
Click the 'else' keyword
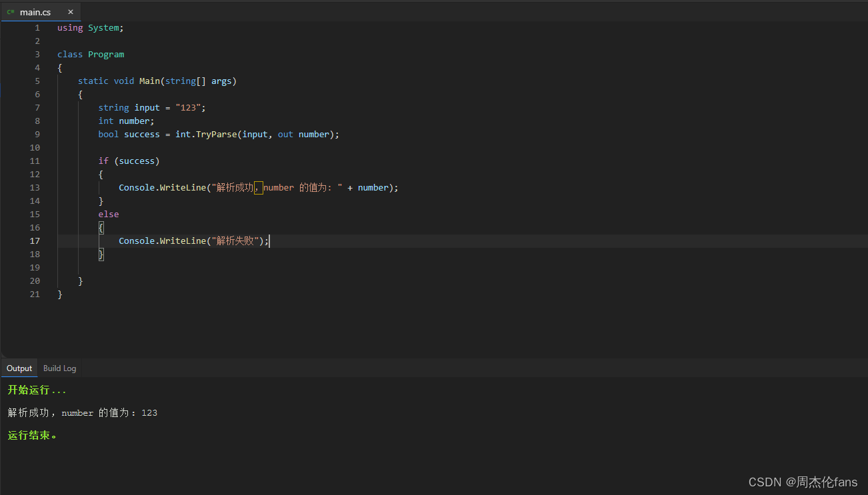[109, 215]
